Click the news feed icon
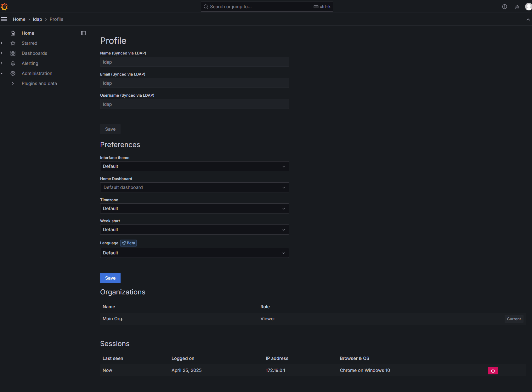The image size is (532, 392). 517,6
